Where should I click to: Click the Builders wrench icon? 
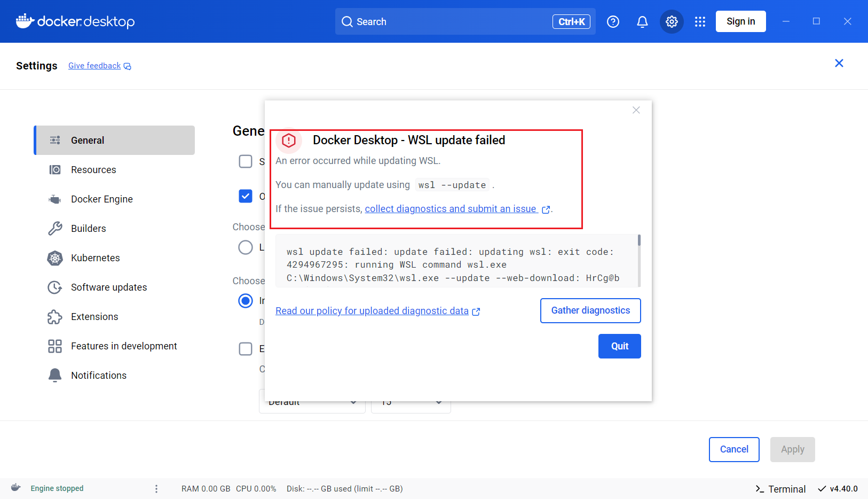[x=55, y=229]
